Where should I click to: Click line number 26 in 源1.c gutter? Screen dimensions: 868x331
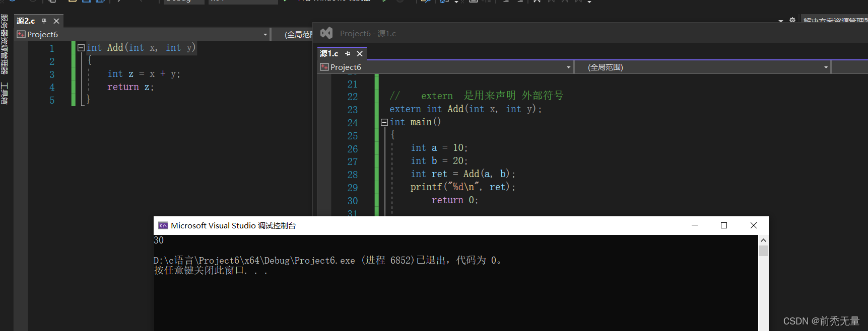click(x=353, y=149)
